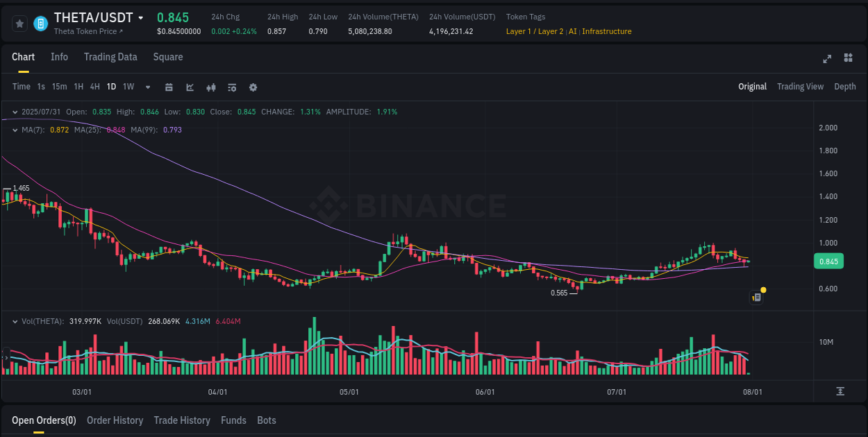This screenshot has width=868, height=437.
Task: Toggle the favorite star for THETA/USDT
Action: 19,23
